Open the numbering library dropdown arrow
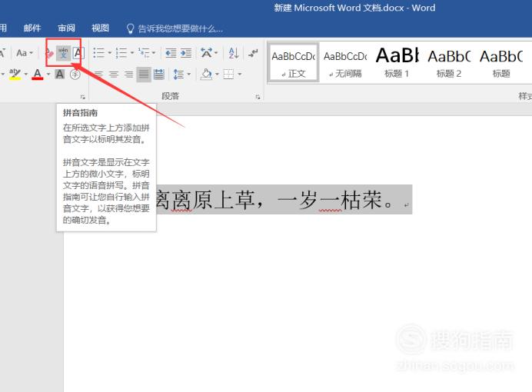 pos(132,53)
